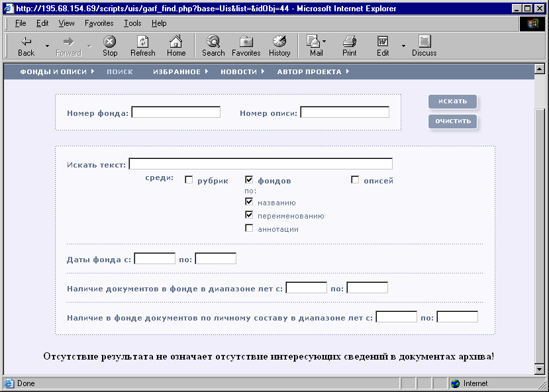Image resolution: width=549 pixels, height=392 pixels.
Task: Go to Home page icon
Action: click(x=175, y=41)
